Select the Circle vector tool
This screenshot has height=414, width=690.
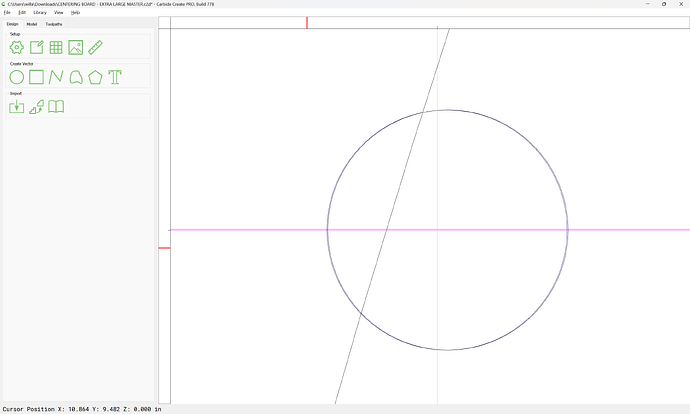click(17, 77)
